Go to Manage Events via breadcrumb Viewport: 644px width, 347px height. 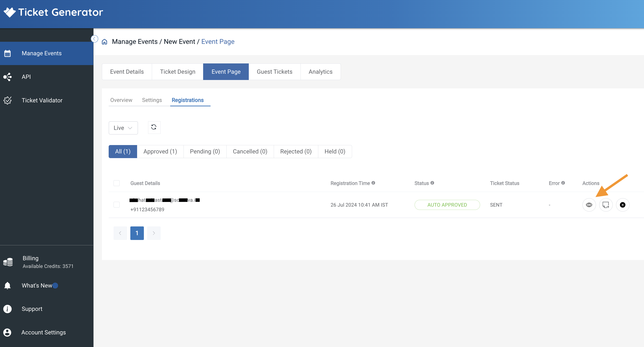tap(135, 42)
